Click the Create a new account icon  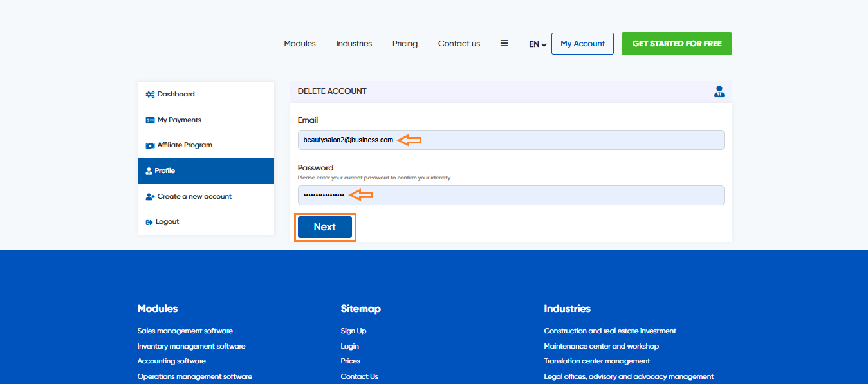click(150, 197)
